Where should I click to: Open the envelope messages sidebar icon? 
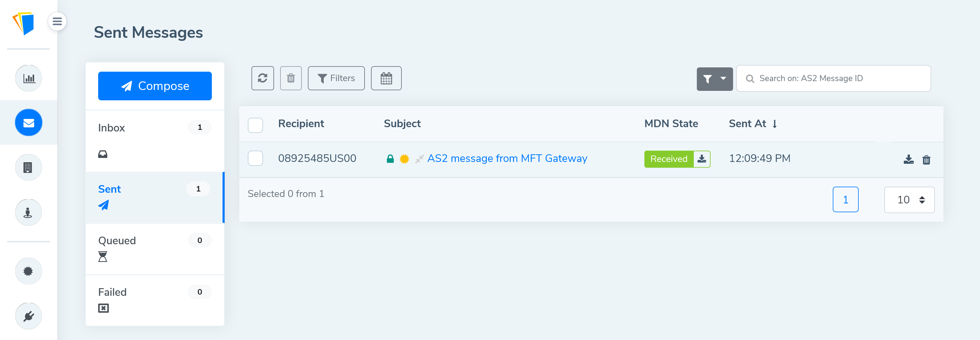coord(29,123)
